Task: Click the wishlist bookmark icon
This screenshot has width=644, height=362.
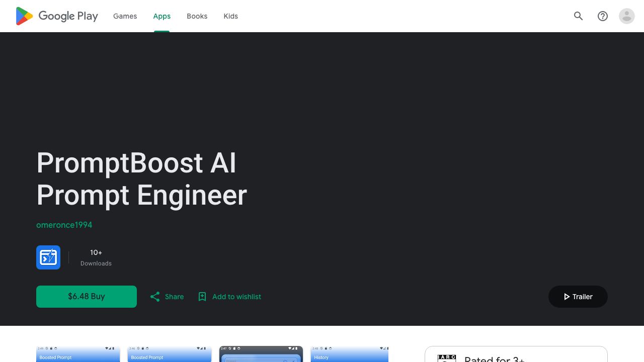Action: tap(202, 297)
